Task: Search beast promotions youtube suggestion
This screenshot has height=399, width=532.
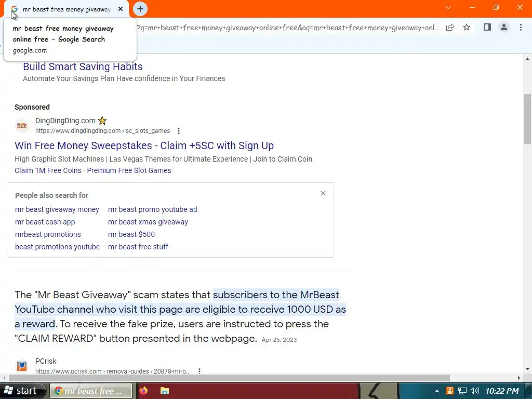Action: [57, 247]
